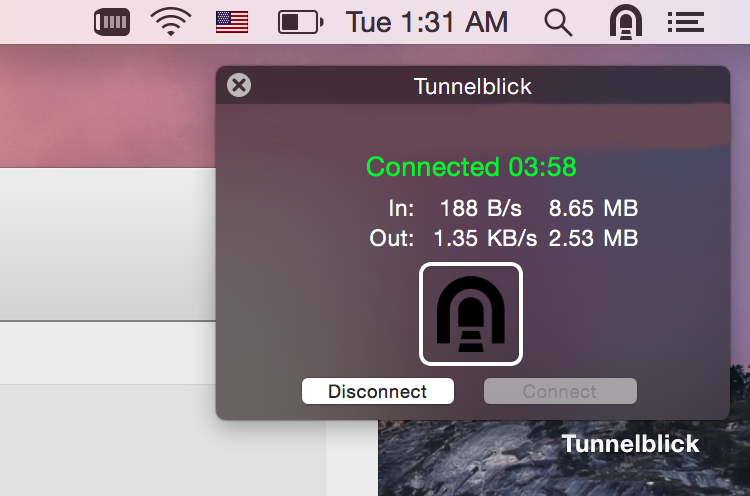Click the large tunnel logo in status window
This screenshot has width=750, height=496.
471,314
